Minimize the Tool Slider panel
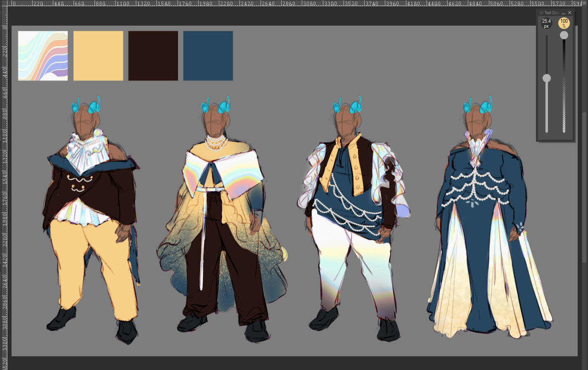 point(563,13)
